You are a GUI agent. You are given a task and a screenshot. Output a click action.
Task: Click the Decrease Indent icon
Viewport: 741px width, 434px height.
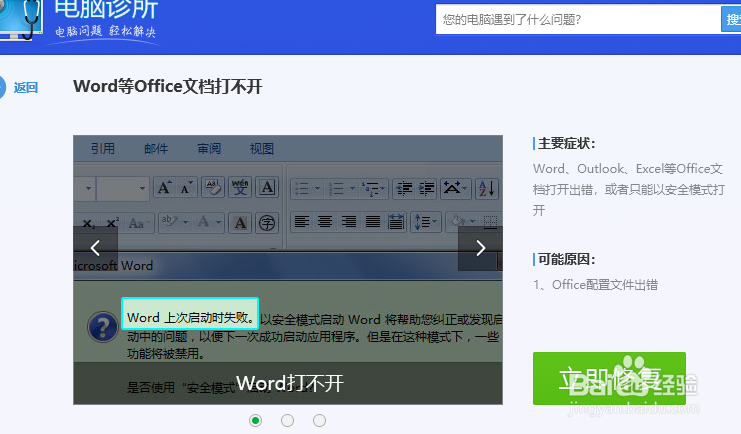pyautogui.click(x=404, y=189)
